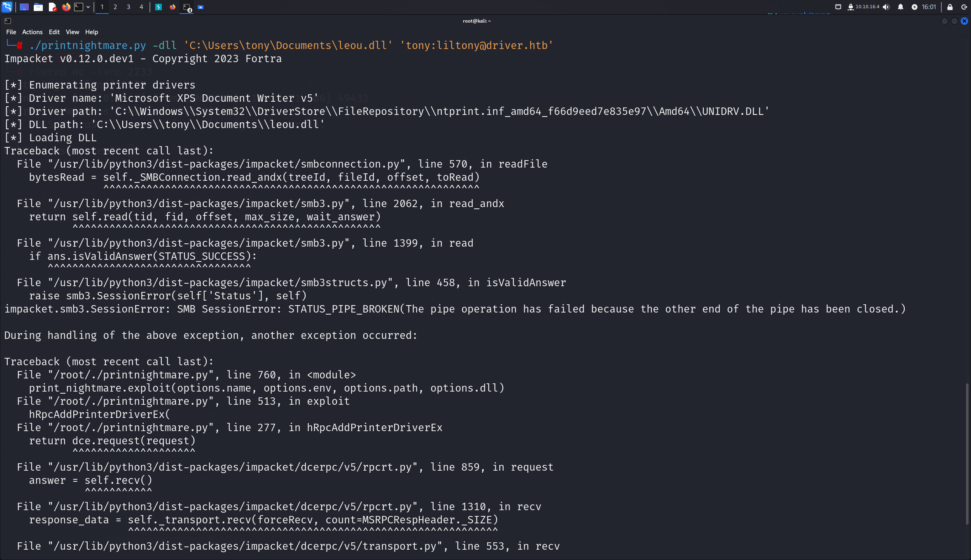Screen dimensions: 971x560
Task: Maximize the root@kali terminal window
Action: [955, 21]
